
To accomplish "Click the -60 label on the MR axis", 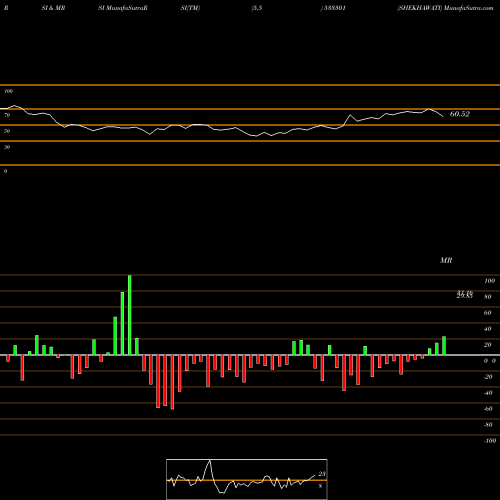I will click(488, 409).
